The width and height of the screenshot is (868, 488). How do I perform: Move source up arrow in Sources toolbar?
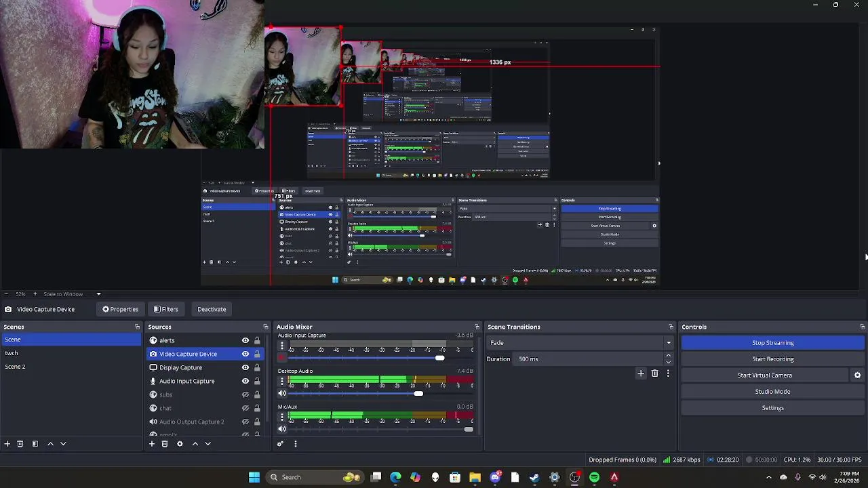click(195, 444)
